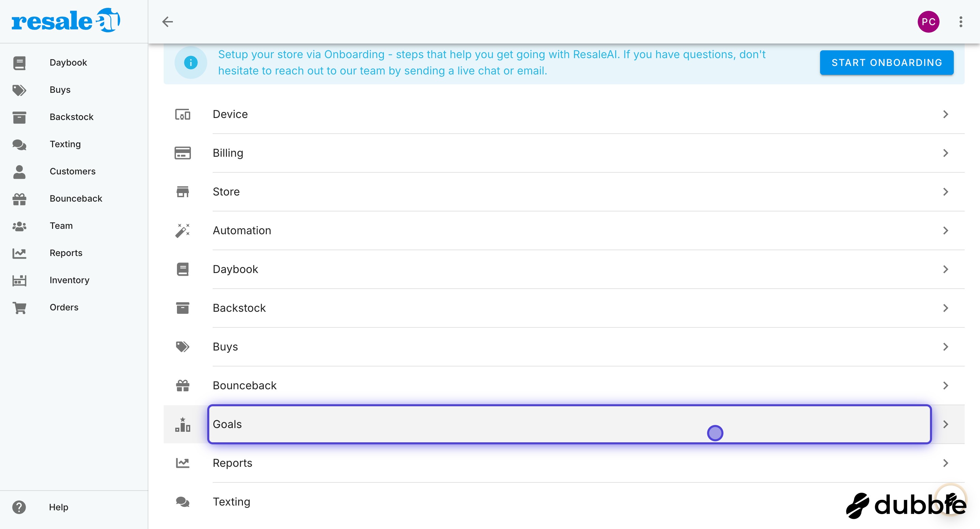Viewport: 980px width, 529px height.
Task: Click the Bounceback settings gift icon
Action: tap(183, 386)
